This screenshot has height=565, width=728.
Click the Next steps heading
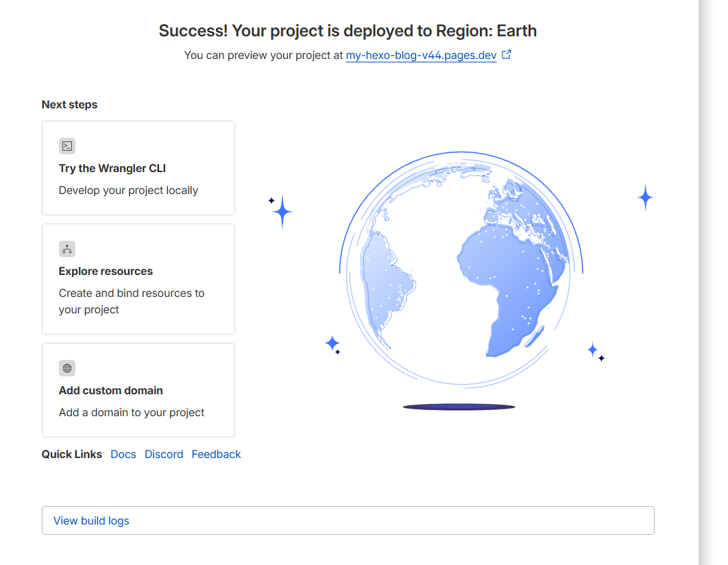coord(70,104)
